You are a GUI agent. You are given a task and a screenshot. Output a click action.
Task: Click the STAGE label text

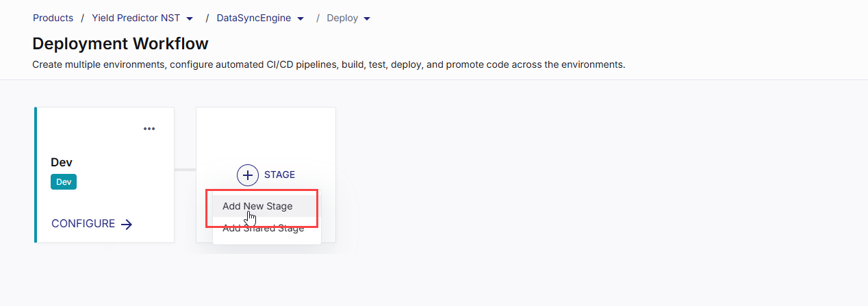[x=279, y=175]
